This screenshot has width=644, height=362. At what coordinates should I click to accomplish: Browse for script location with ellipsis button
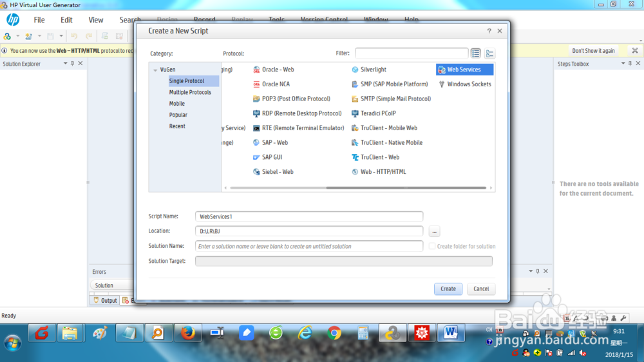tap(434, 231)
